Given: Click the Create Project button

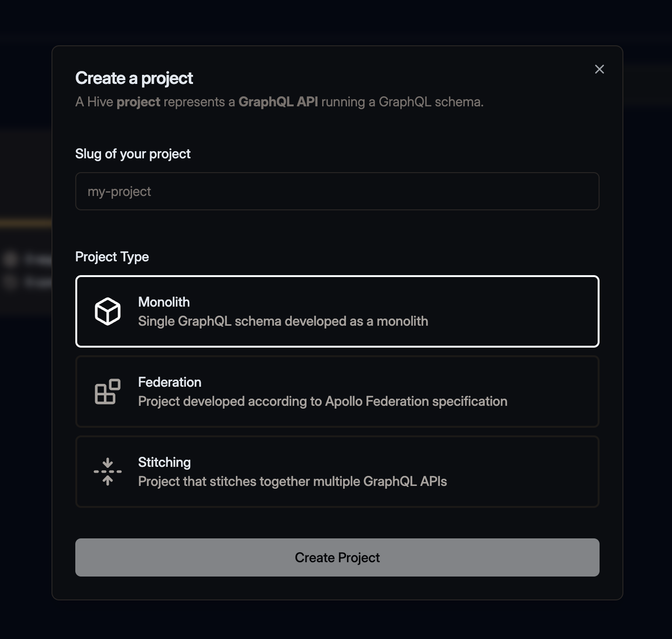Looking at the screenshot, I should [337, 557].
